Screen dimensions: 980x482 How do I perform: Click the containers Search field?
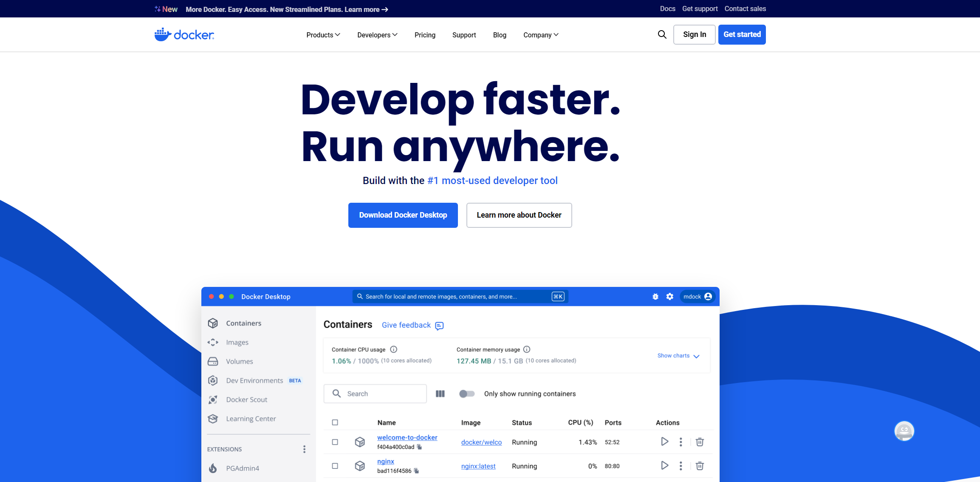[x=375, y=394]
